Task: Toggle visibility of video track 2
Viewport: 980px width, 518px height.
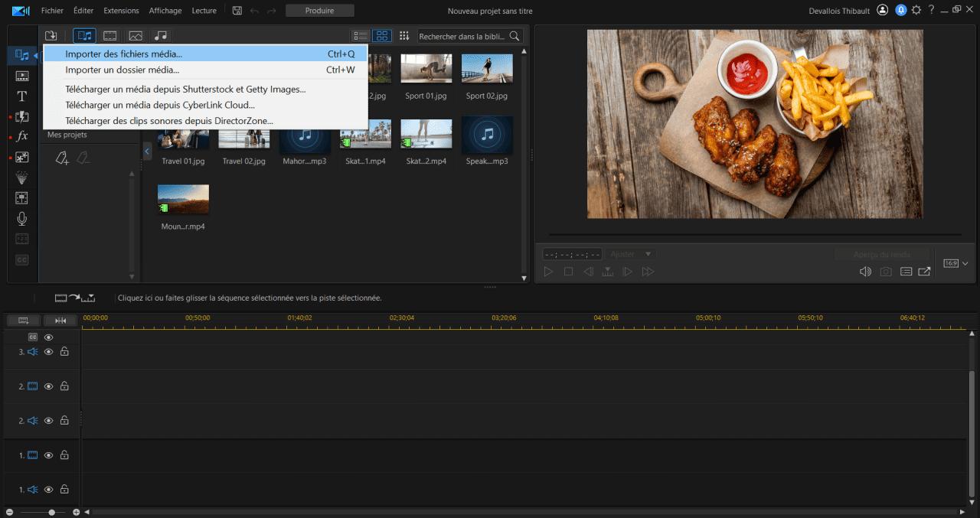Action: coord(48,386)
